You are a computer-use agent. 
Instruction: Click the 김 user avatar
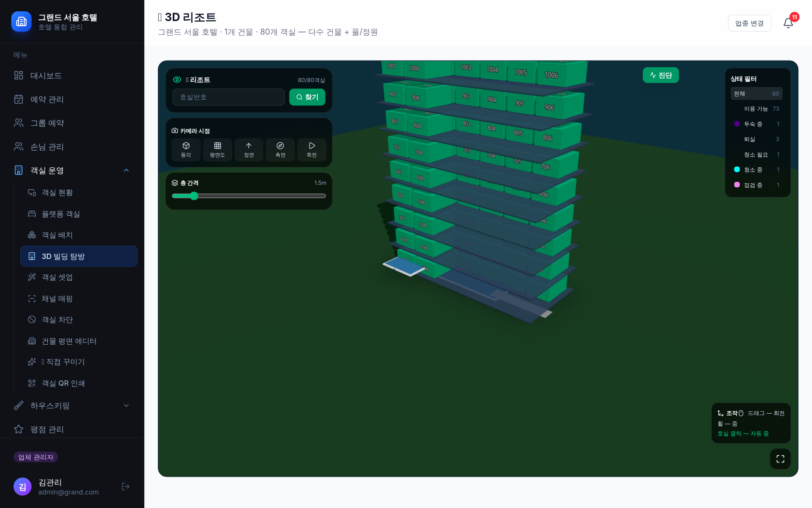23,487
